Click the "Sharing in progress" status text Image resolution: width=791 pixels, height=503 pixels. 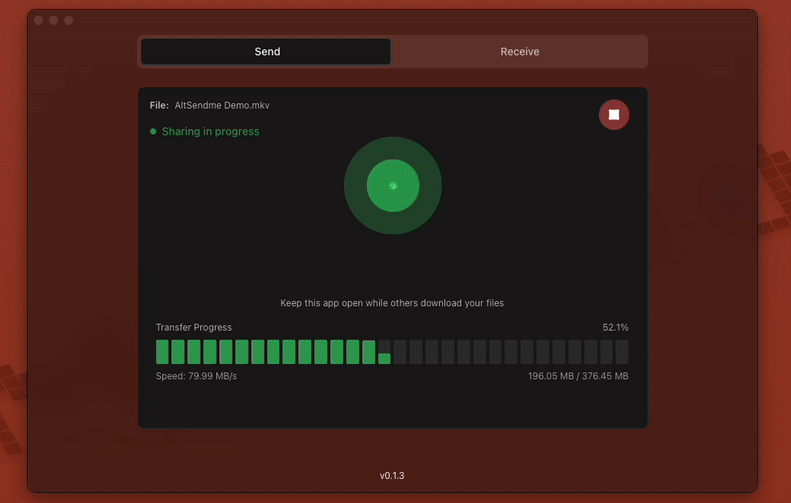tap(210, 132)
